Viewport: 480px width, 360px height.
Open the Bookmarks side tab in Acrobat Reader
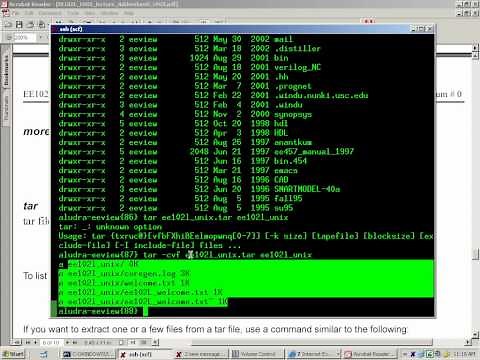coord(6,71)
